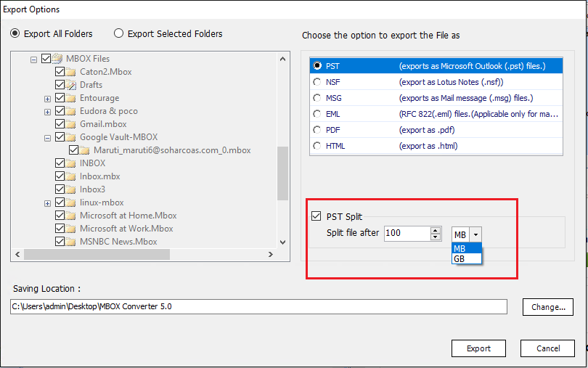The height and width of the screenshot is (368, 588).
Task: Choose the MSG export format
Action: pyautogui.click(x=317, y=98)
